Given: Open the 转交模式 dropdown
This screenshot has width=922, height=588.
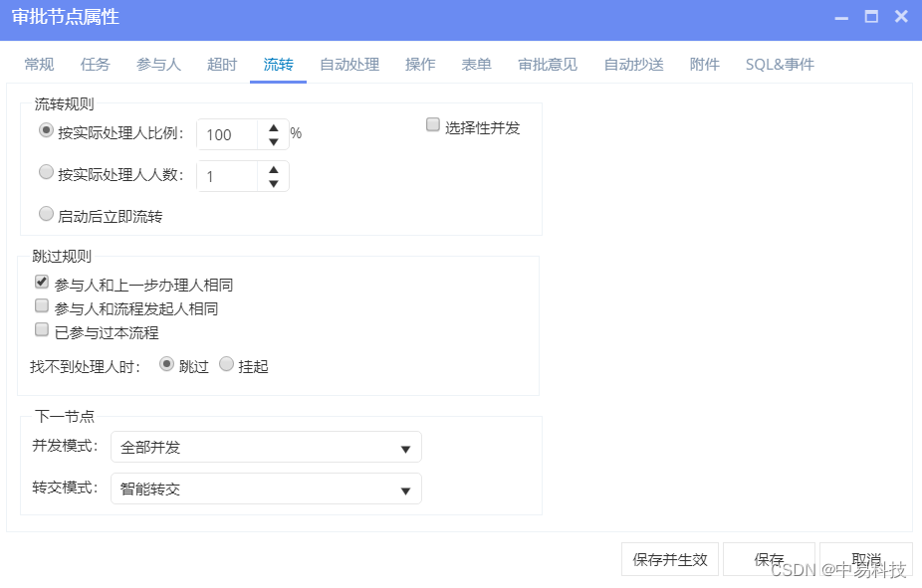Looking at the screenshot, I should [267, 489].
